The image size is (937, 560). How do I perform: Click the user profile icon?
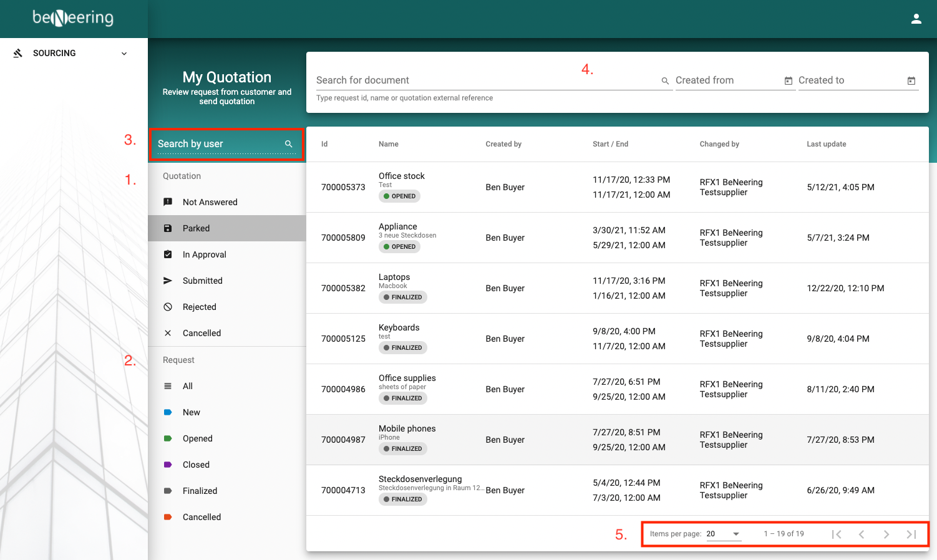[916, 19]
